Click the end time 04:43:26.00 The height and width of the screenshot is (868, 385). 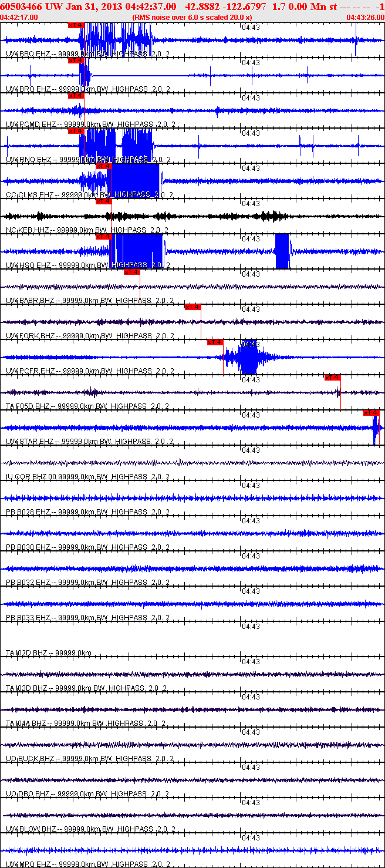point(366,17)
